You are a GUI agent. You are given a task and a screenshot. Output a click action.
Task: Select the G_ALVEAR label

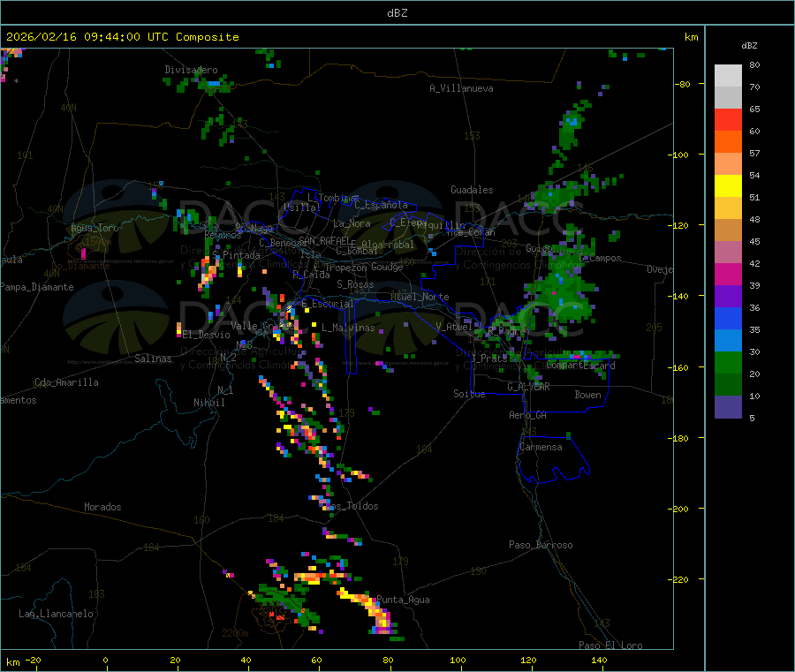click(x=528, y=387)
